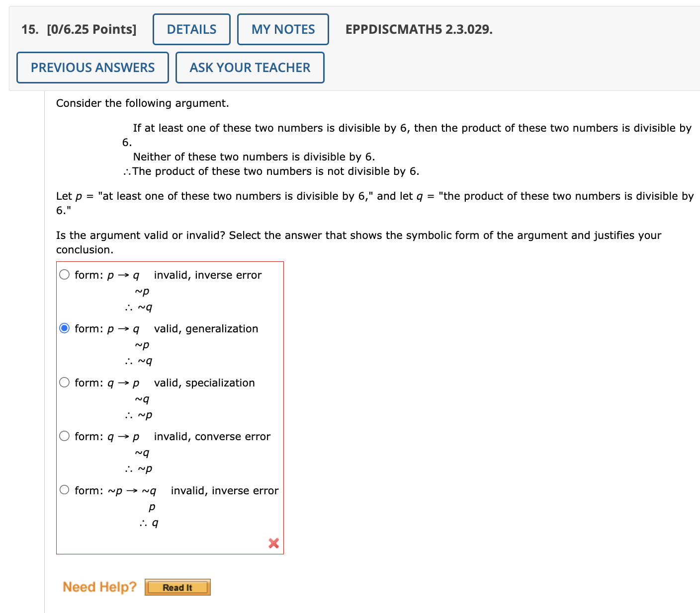
Task: View PREVIOUS ANSWERS for question 15
Action: (92, 67)
